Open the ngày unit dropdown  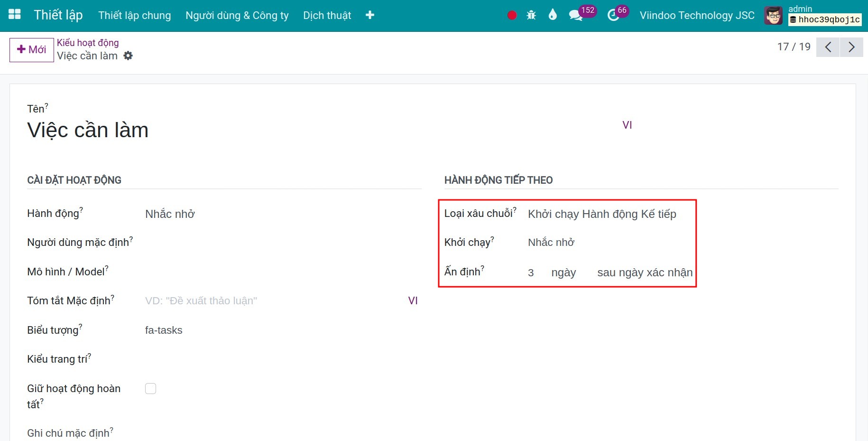569,272
